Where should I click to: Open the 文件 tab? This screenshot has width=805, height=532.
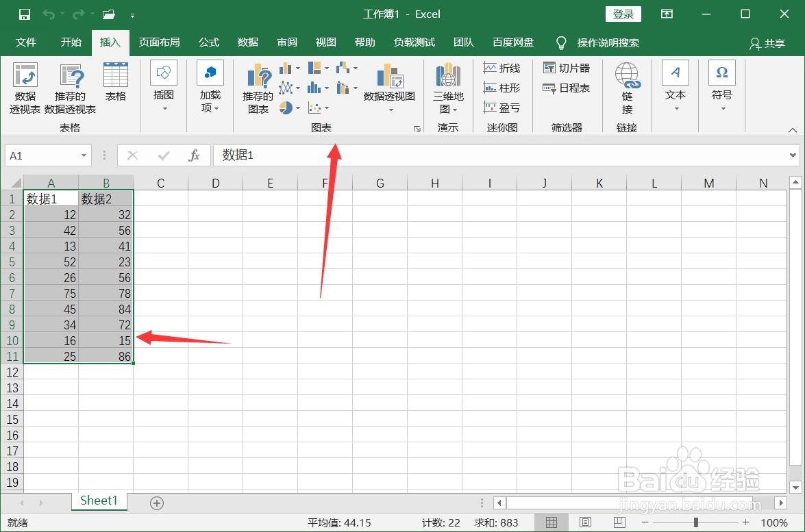point(25,42)
